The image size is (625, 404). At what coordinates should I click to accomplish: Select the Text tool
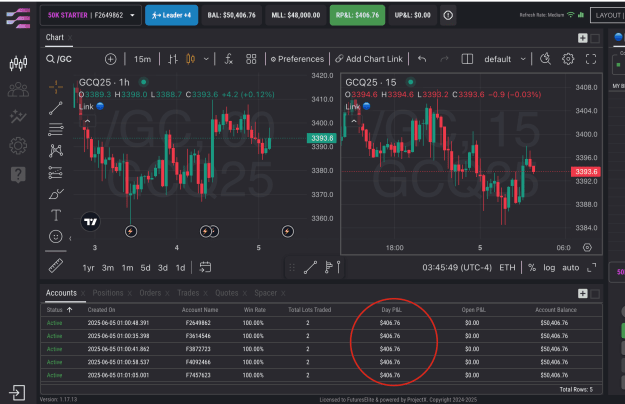pos(56,216)
